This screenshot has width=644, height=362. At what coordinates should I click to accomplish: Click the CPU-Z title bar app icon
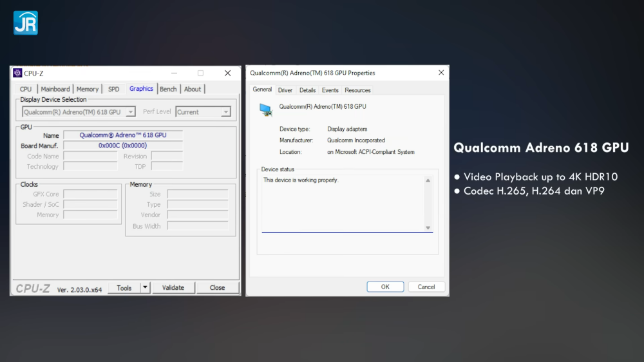coord(17,73)
